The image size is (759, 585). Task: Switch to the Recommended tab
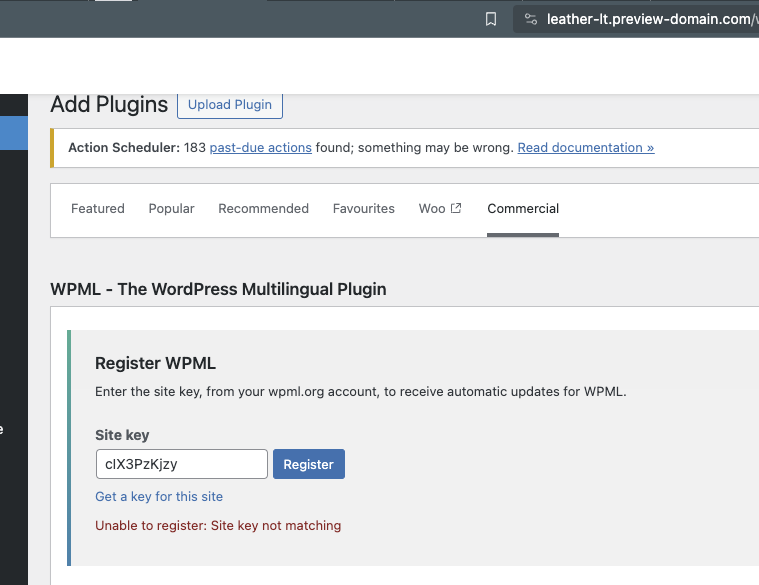pos(263,209)
